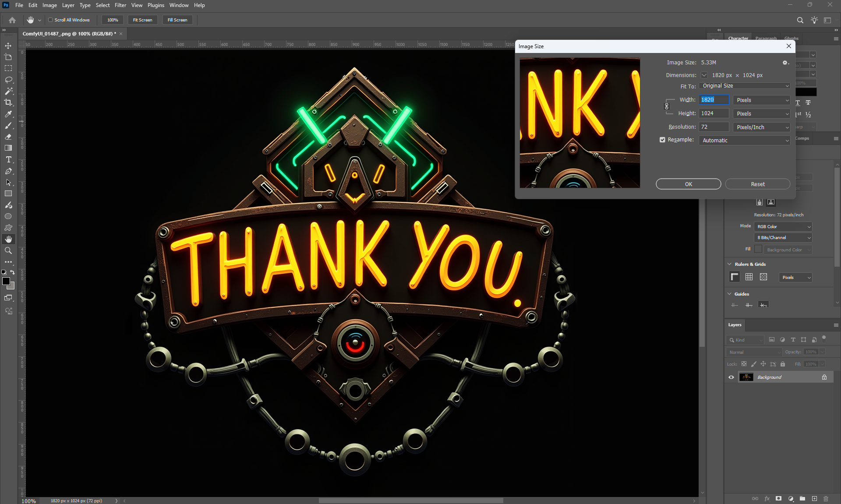This screenshot has width=841, height=504.
Task: Open the Fit To Original Size dropdown
Action: 745,86
